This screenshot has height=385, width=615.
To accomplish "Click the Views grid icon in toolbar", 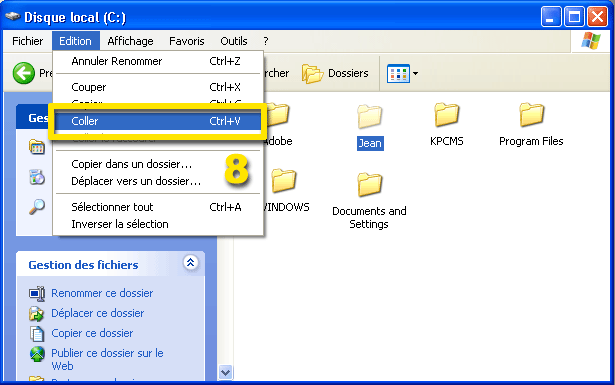I will (398, 73).
